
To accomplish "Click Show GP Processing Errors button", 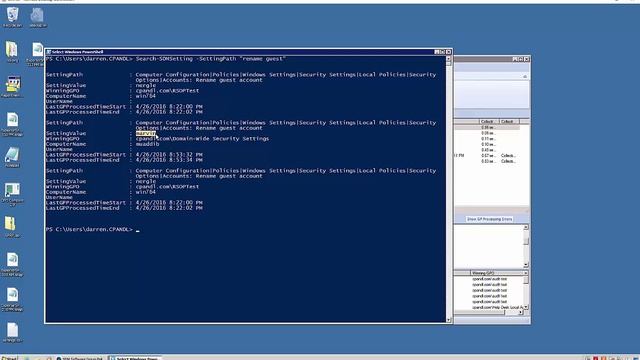I will click(489, 219).
